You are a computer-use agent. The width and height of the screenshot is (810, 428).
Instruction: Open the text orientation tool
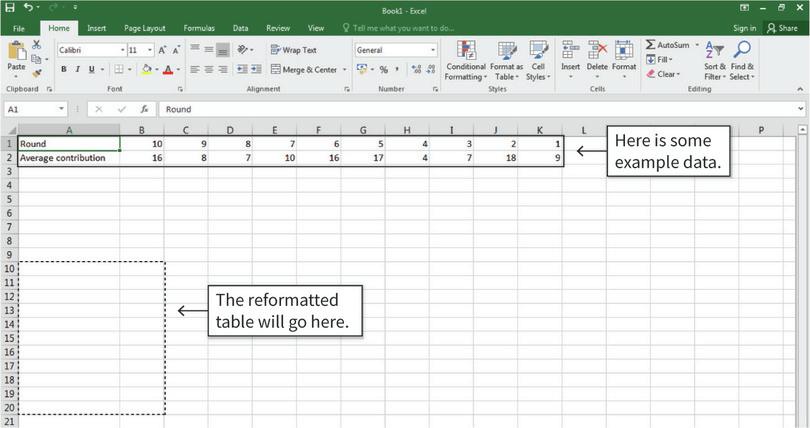coord(242,50)
